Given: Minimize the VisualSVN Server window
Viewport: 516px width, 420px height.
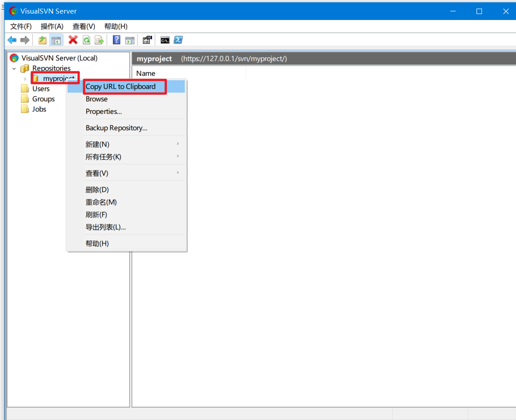Looking at the screenshot, I should click(x=453, y=11).
